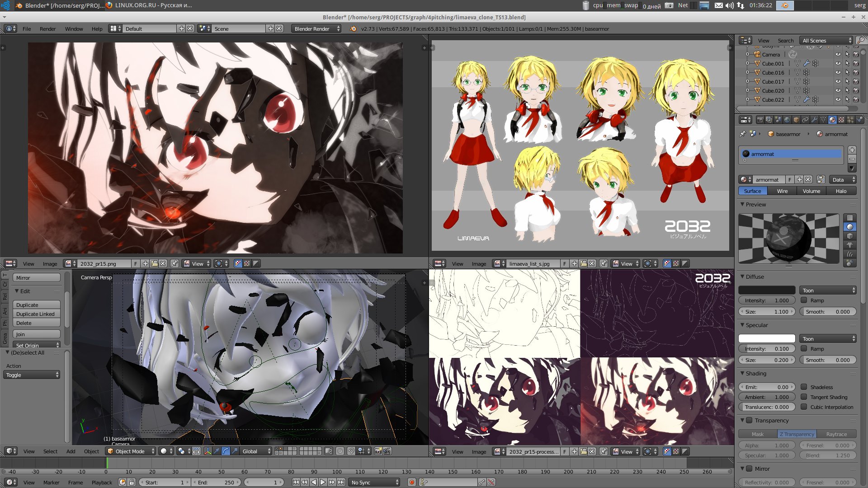This screenshot has height=488, width=868.
Task: Expand the Cube.016 tree item
Action: pos(747,73)
